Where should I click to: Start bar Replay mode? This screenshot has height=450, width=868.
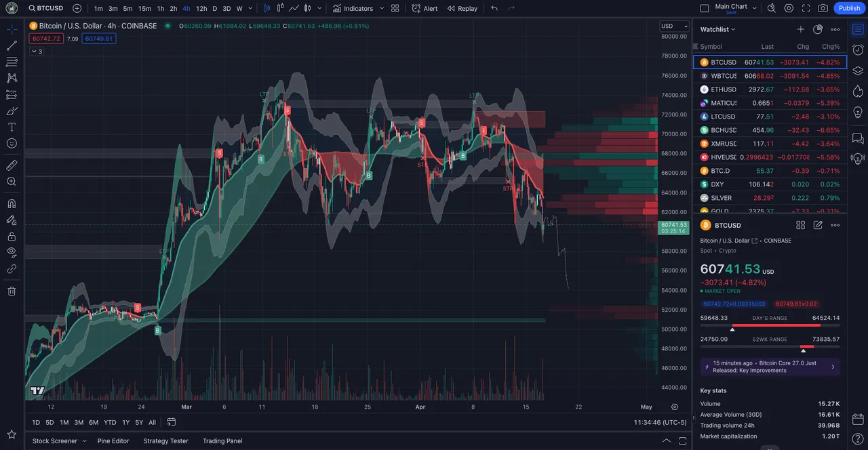[x=462, y=8]
